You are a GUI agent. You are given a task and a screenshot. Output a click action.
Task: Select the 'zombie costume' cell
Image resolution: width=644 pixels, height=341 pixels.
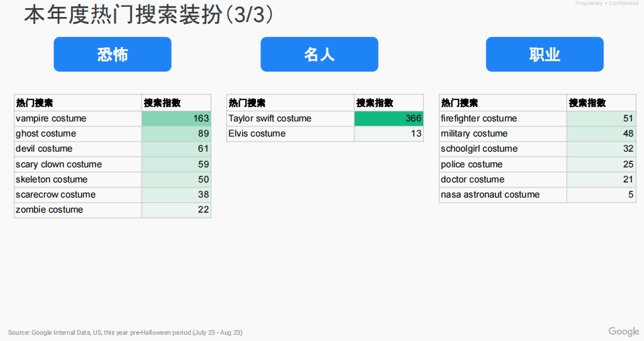[x=78, y=210]
